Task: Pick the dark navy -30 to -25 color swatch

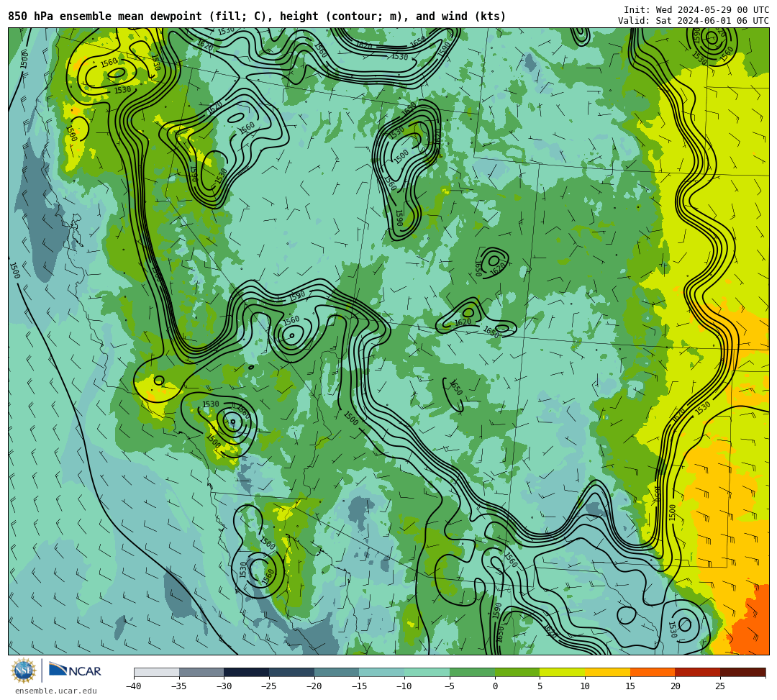Action: click(247, 672)
